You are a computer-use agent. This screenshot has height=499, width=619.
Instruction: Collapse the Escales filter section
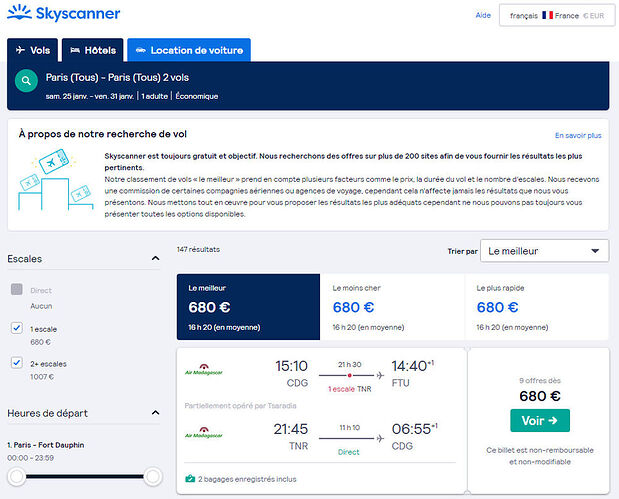pyautogui.click(x=156, y=259)
